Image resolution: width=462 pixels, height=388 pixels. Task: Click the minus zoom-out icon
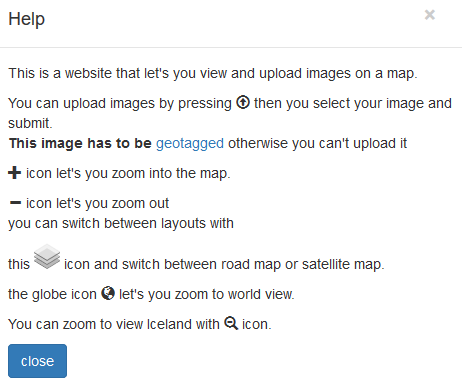click(x=15, y=203)
